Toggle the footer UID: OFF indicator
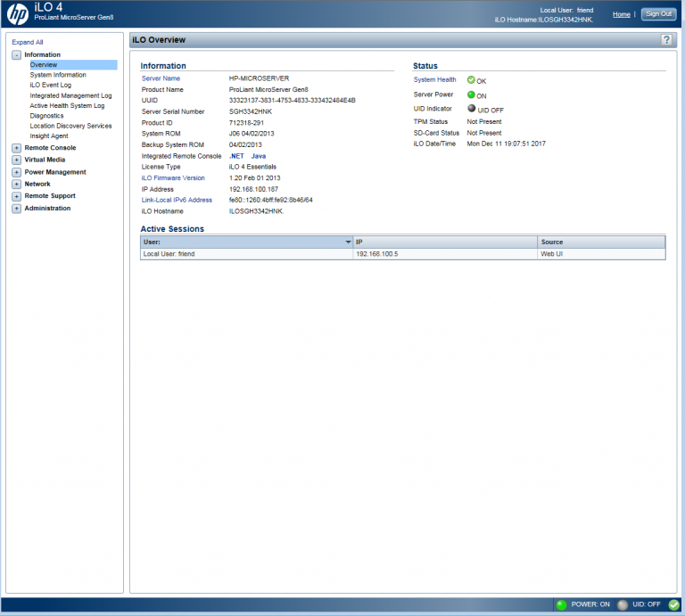 coord(623,604)
